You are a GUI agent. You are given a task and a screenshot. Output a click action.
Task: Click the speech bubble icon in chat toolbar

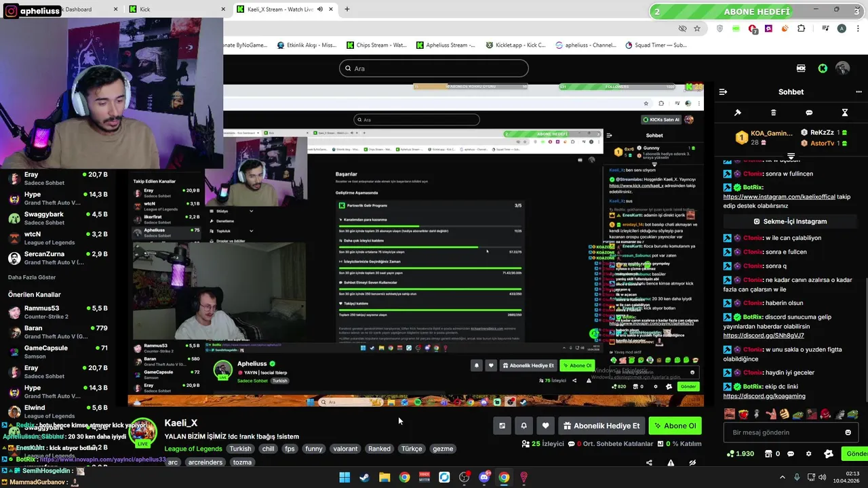pyautogui.click(x=809, y=113)
